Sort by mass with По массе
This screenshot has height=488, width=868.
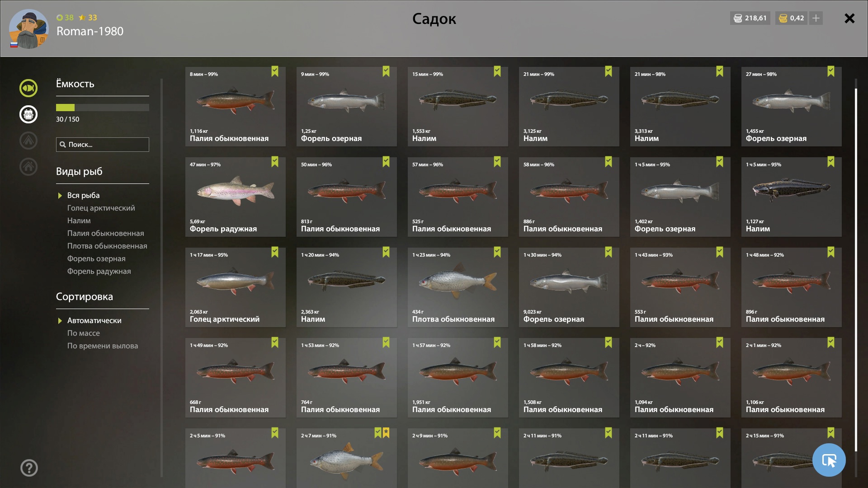tap(84, 333)
